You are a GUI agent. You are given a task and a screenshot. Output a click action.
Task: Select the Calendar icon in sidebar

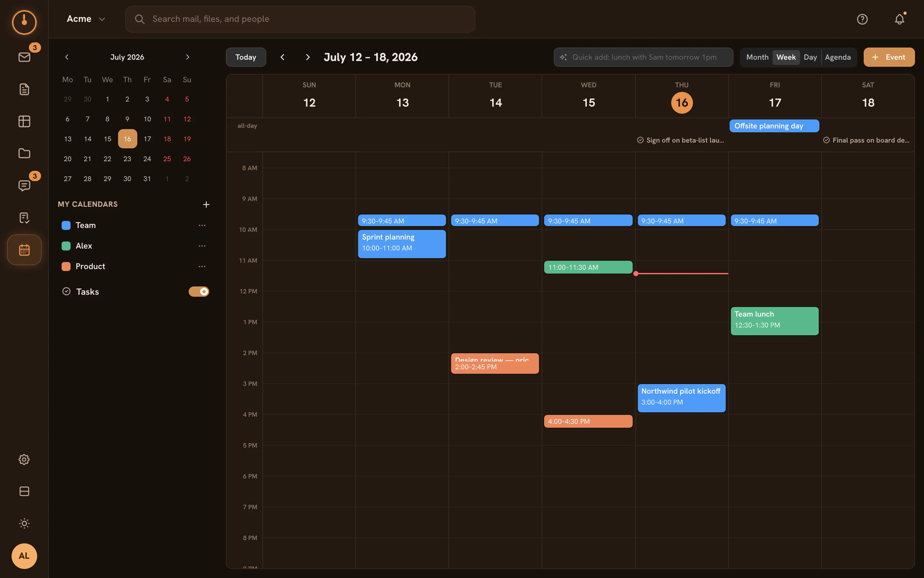pyautogui.click(x=24, y=250)
